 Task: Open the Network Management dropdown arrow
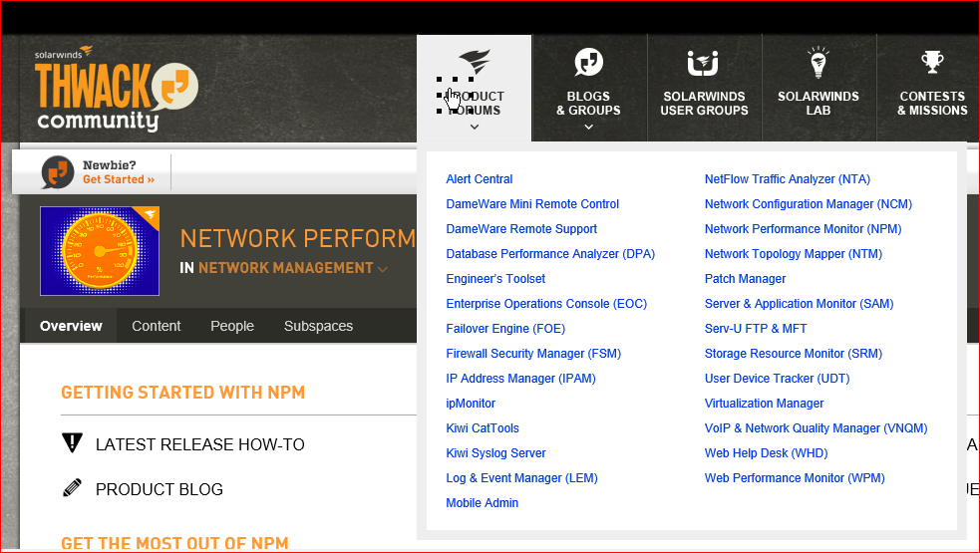tap(383, 269)
